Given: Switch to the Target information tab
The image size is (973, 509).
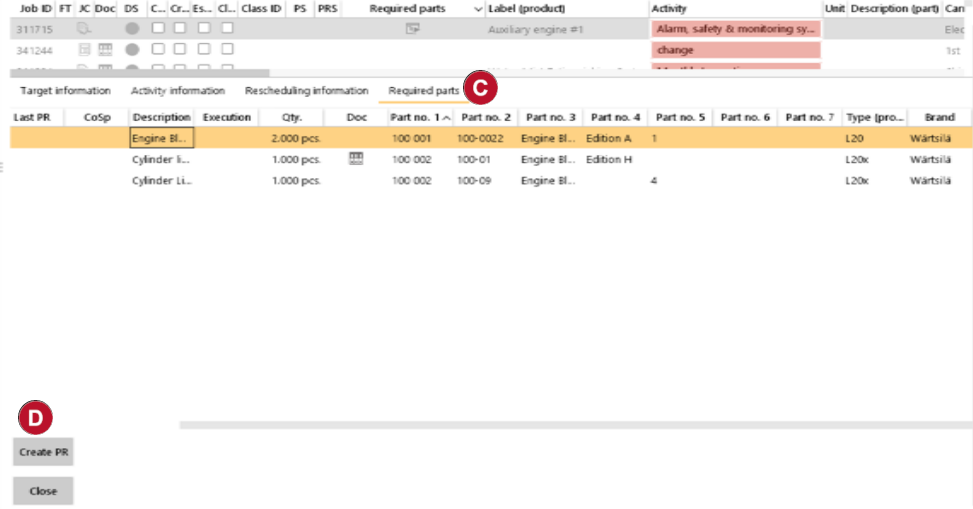Looking at the screenshot, I should tap(65, 91).
